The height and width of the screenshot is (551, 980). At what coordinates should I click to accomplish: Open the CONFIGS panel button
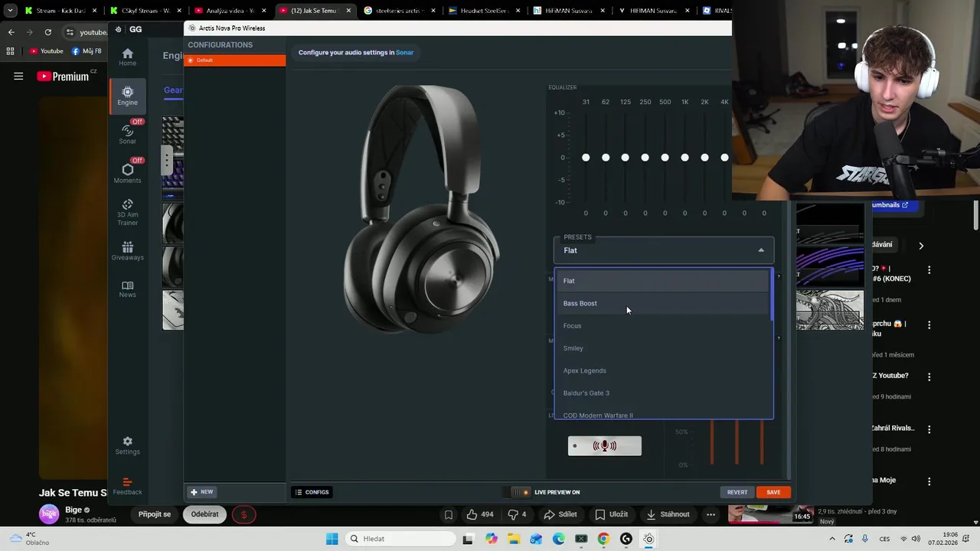pos(312,492)
